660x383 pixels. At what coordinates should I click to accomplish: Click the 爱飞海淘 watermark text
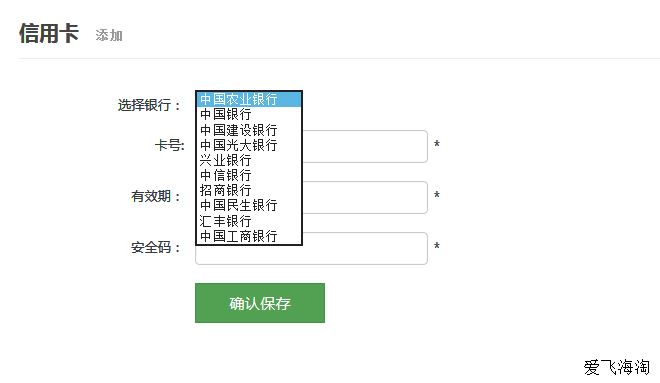coord(617,367)
